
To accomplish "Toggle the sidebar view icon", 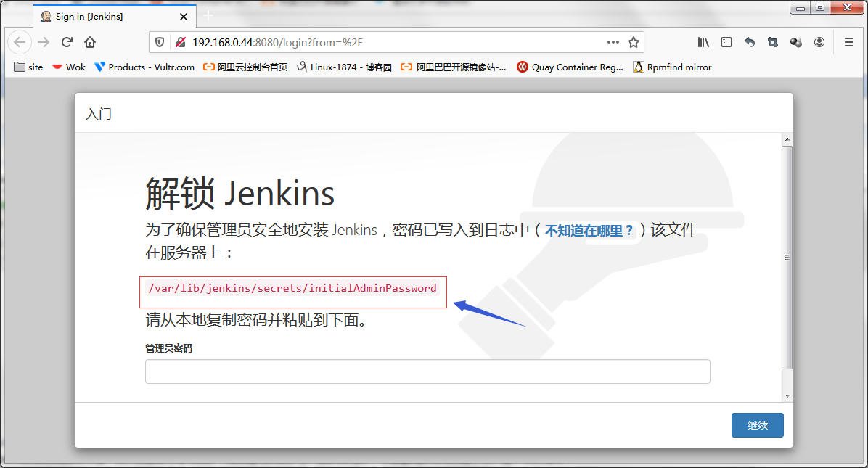I will [x=726, y=42].
